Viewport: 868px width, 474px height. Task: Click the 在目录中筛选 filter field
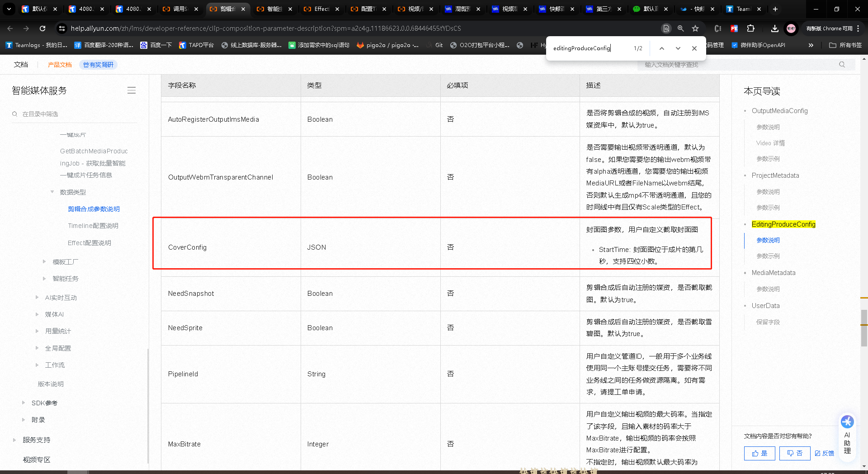point(77,114)
